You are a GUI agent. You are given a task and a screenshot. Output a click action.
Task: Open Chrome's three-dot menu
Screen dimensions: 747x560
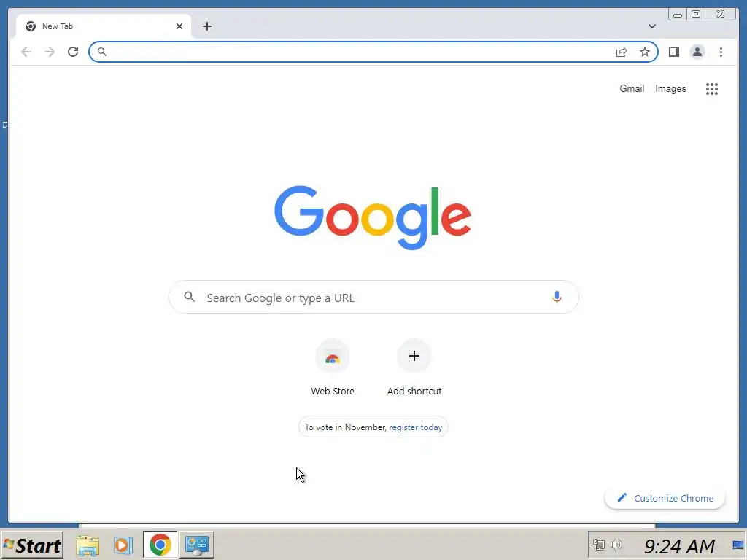(721, 52)
